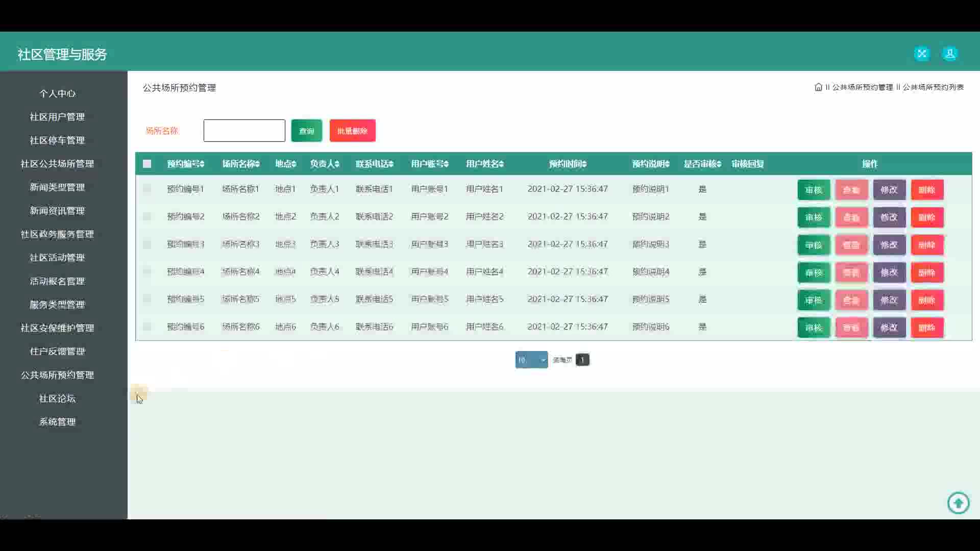Image resolution: width=980 pixels, height=551 pixels.
Task: Open the page size dropdown showing 10
Action: (x=531, y=360)
